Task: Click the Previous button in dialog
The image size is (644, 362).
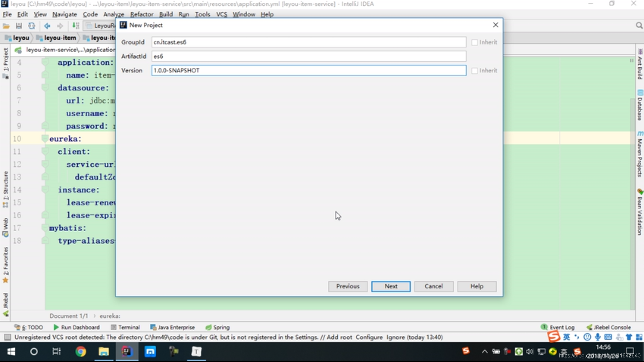Action: click(x=347, y=286)
